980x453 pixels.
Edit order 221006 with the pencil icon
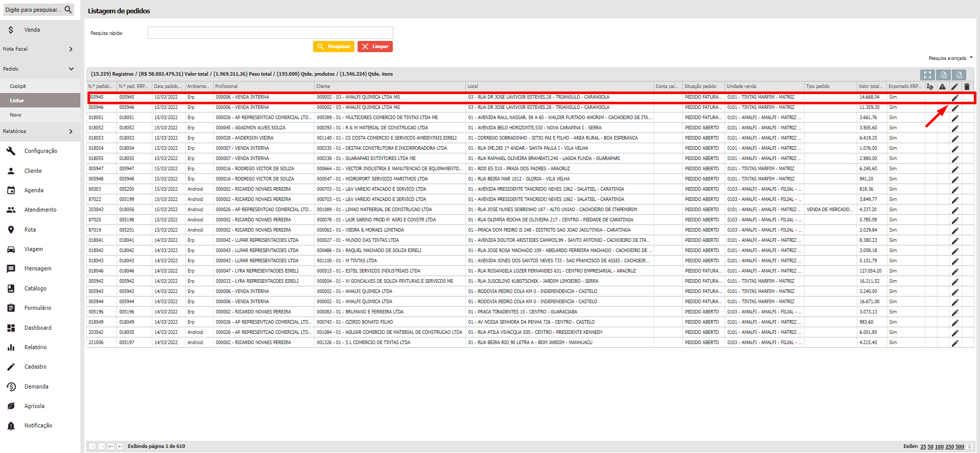pyautogui.click(x=955, y=343)
